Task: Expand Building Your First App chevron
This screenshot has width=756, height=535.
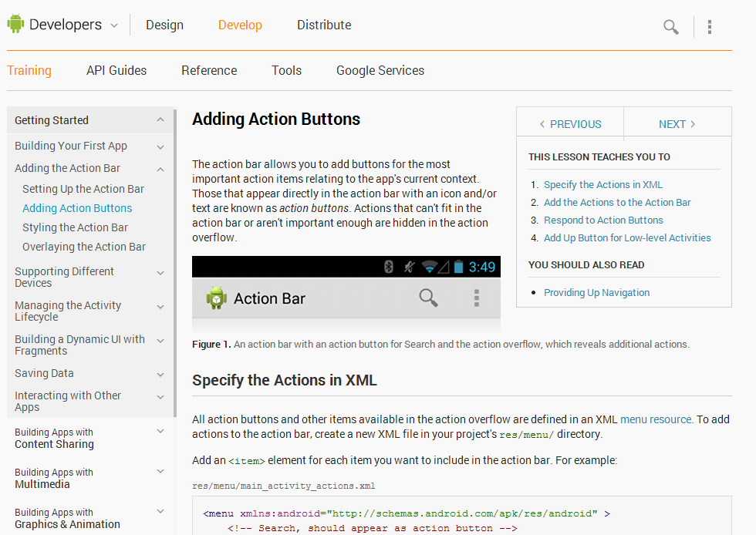Action: pyautogui.click(x=160, y=147)
